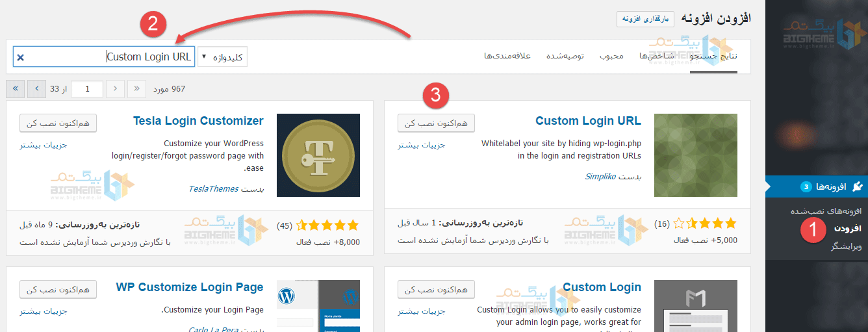This screenshot has width=868, height=332.
Task: Click بارگذاری افزونه upload button
Action: (x=645, y=19)
